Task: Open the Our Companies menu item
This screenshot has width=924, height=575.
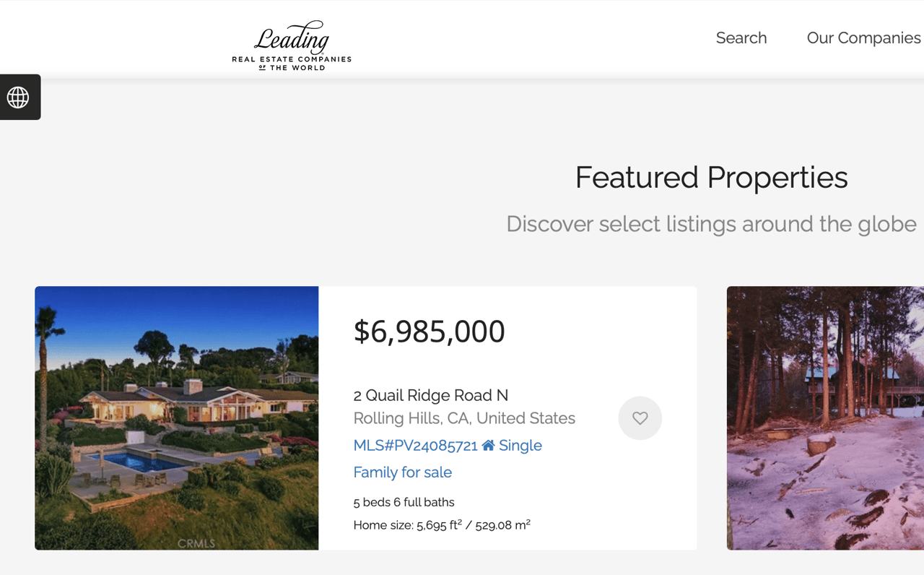Action: pos(864,38)
